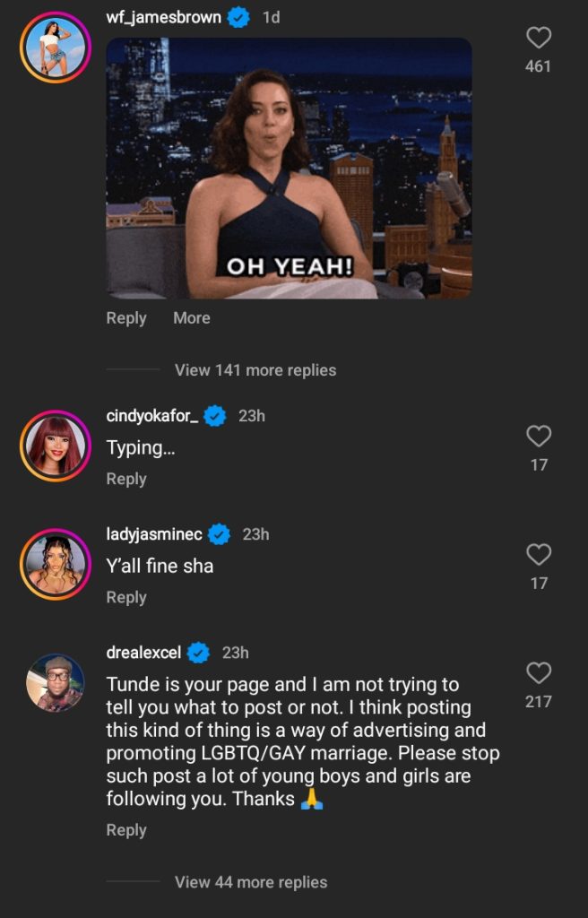Tap verified badge beside wf_jamesbrown
The height and width of the screenshot is (918, 588).
[x=238, y=17]
